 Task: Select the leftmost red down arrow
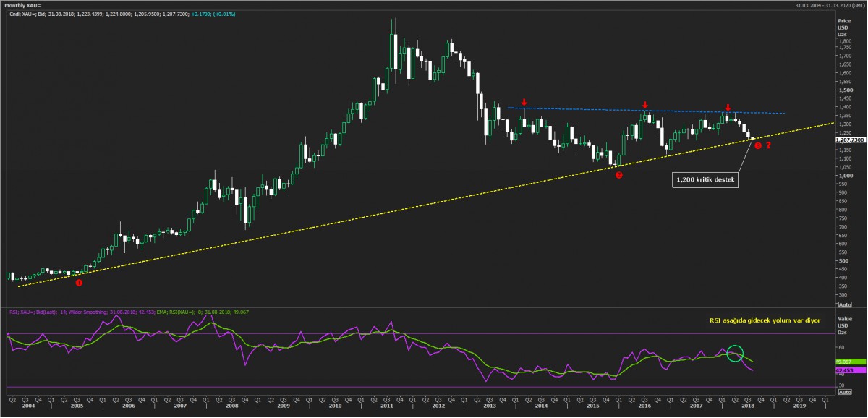point(524,103)
